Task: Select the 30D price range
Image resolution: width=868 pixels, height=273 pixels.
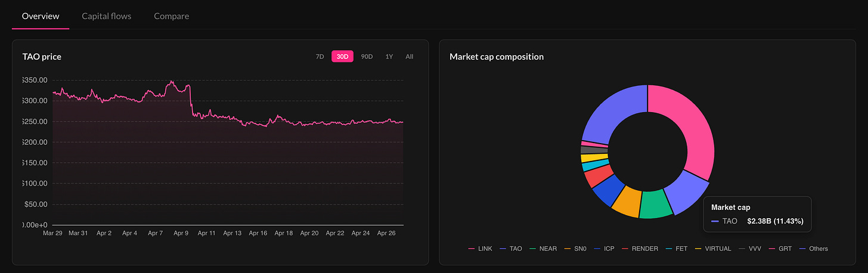Action: (x=342, y=57)
